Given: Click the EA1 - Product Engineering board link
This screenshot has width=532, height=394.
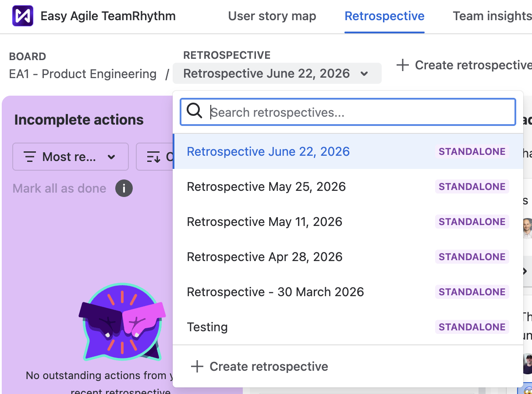Looking at the screenshot, I should pos(83,74).
